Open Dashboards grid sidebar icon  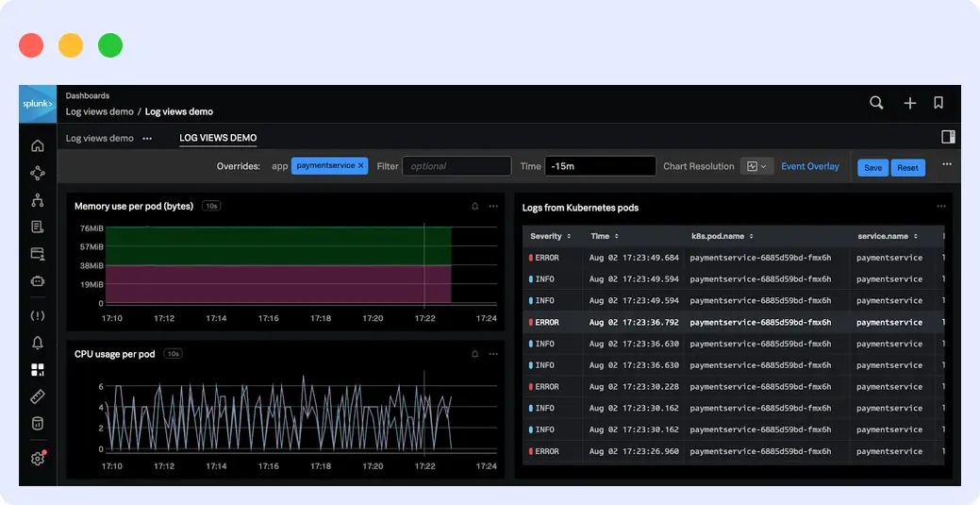(38, 370)
